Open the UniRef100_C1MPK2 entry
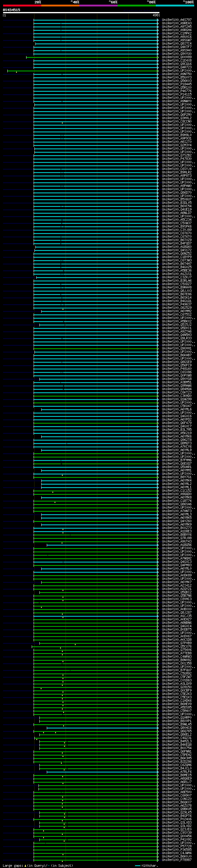The height and width of the screenshot is (868, 197). (176, 33)
